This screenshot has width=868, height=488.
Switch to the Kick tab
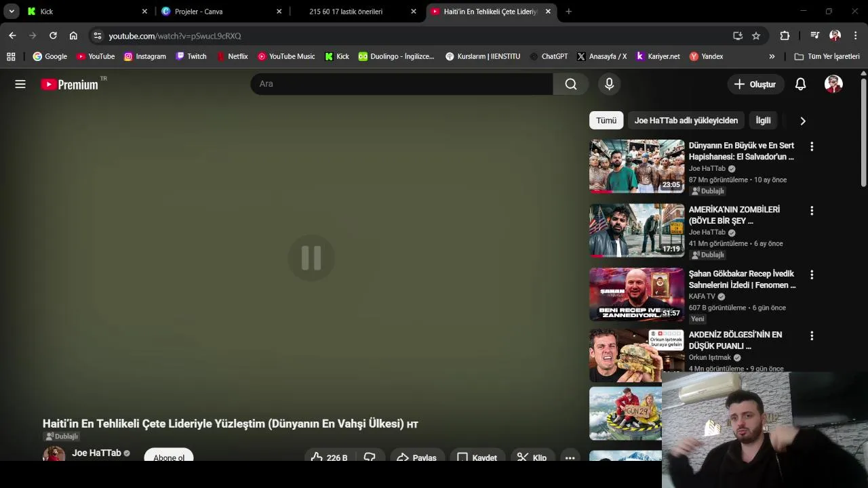pos(88,12)
